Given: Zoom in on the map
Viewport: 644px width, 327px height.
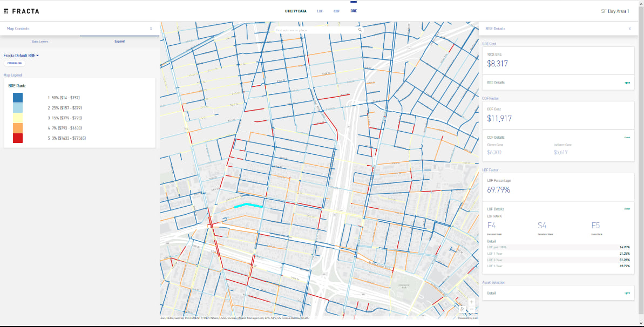Looking at the screenshot, I should point(471,302).
